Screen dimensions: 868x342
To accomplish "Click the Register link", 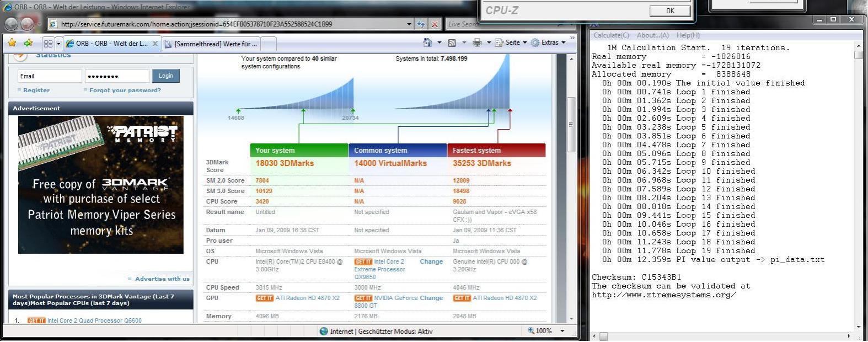I will pos(36,90).
